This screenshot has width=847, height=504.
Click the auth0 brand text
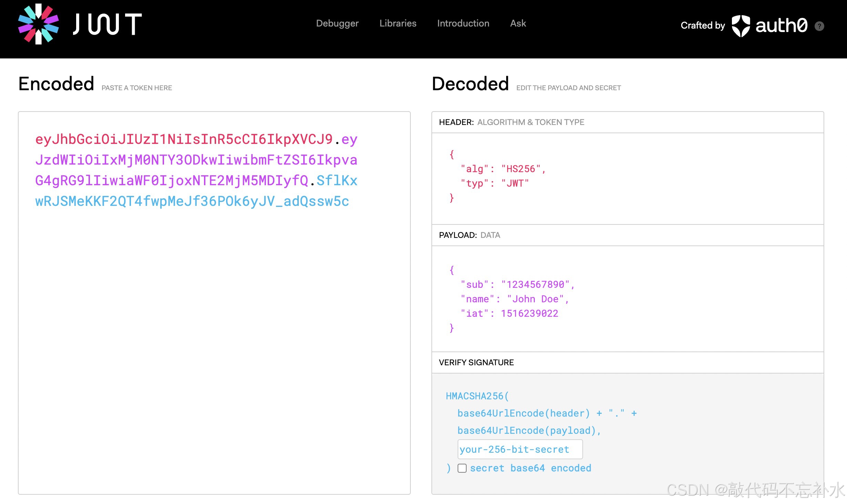(x=781, y=25)
